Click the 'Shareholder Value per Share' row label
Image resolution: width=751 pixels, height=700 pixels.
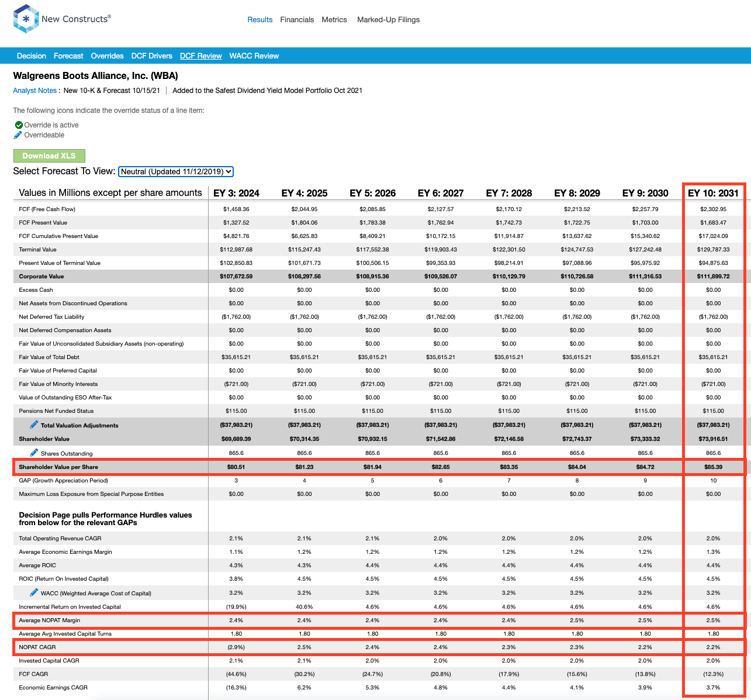pos(58,467)
